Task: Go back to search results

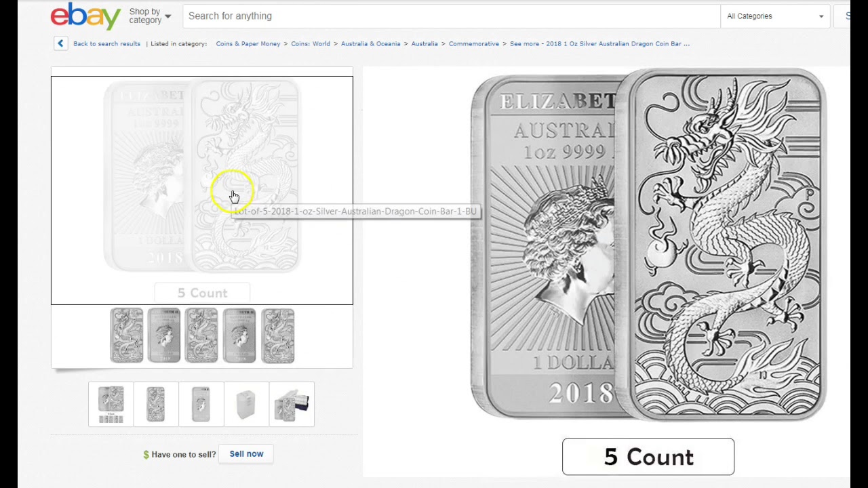Action: click(x=106, y=43)
